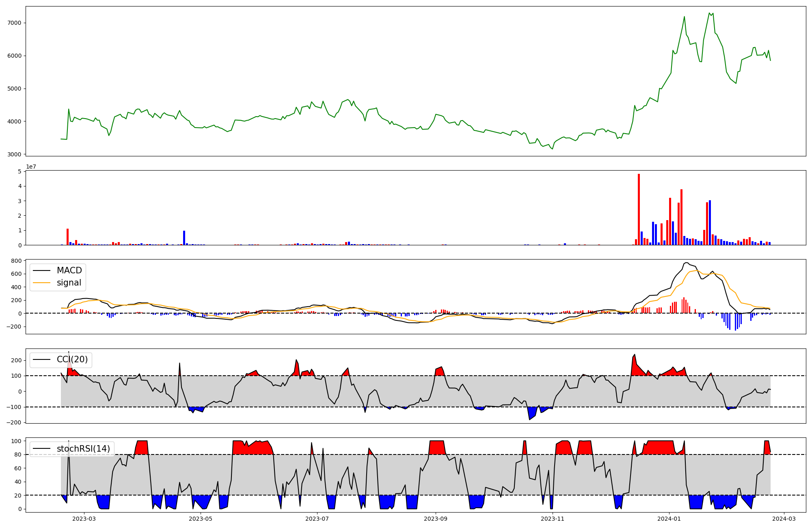Click the orange signal legend line
This screenshot has height=528, width=812.
pos(41,283)
